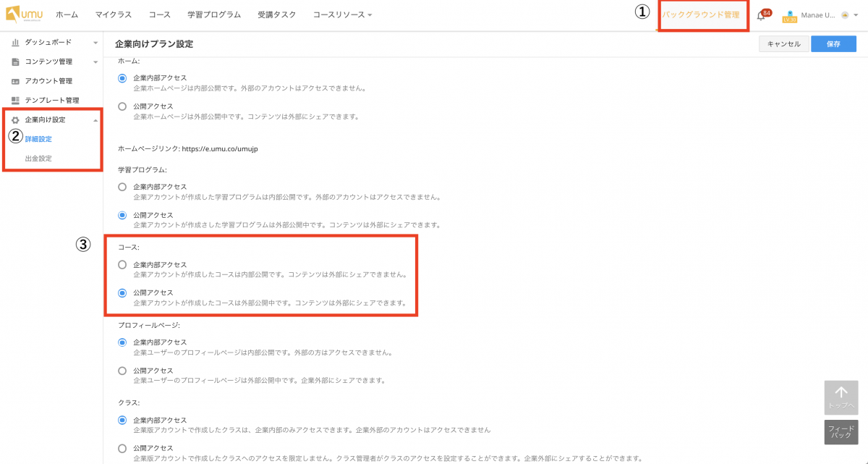Click the user avatar level icon
Image resolution: width=868 pixels, height=464 pixels.
click(790, 15)
